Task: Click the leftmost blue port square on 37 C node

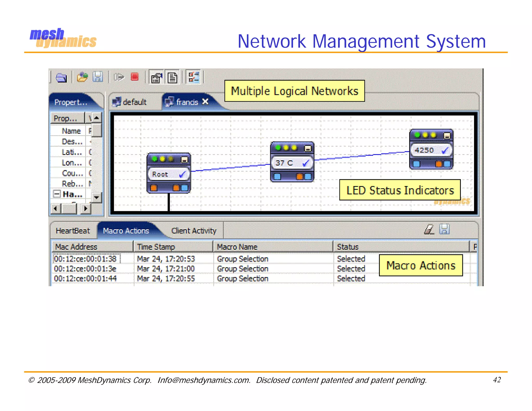Action: [277, 176]
